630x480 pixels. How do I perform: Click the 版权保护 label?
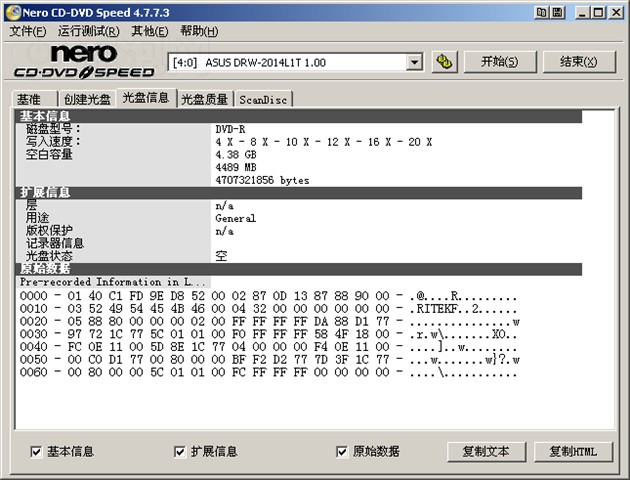tap(49, 231)
